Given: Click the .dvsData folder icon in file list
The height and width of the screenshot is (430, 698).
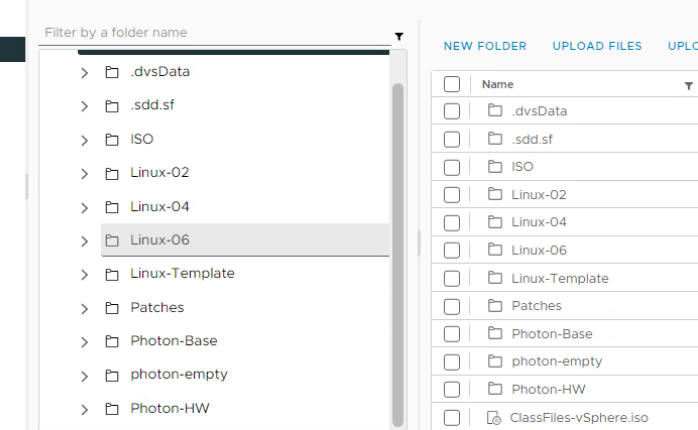Looking at the screenshot, I should click(x=495, y=110).
